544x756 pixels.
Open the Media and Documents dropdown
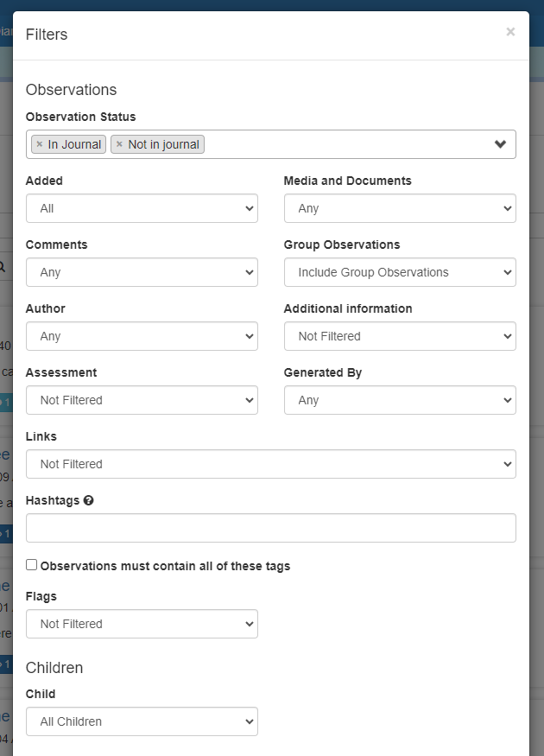pos(400,208)
